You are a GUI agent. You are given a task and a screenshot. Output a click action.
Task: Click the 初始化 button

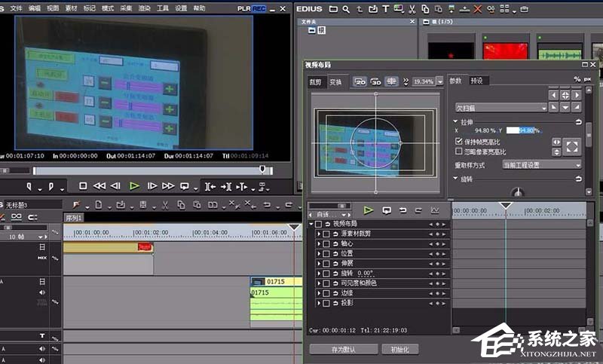pos(400,349)
